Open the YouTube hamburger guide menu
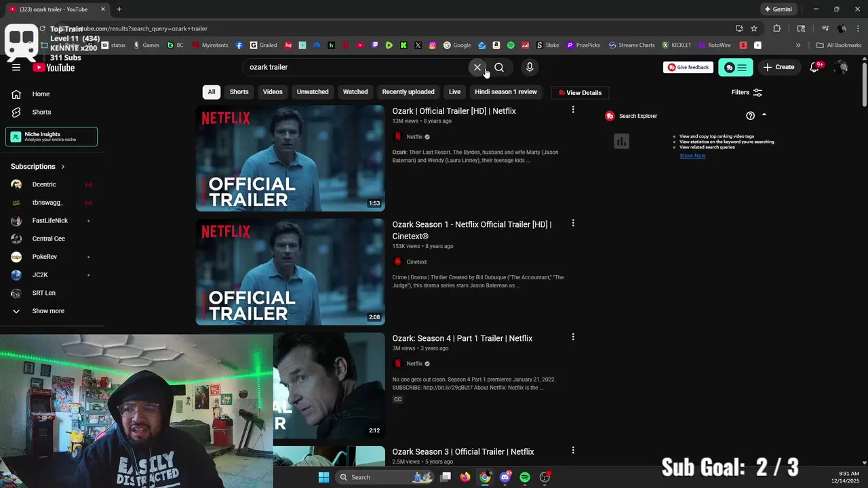The height and width of the screenshot is (488, 868). point(16,67)
